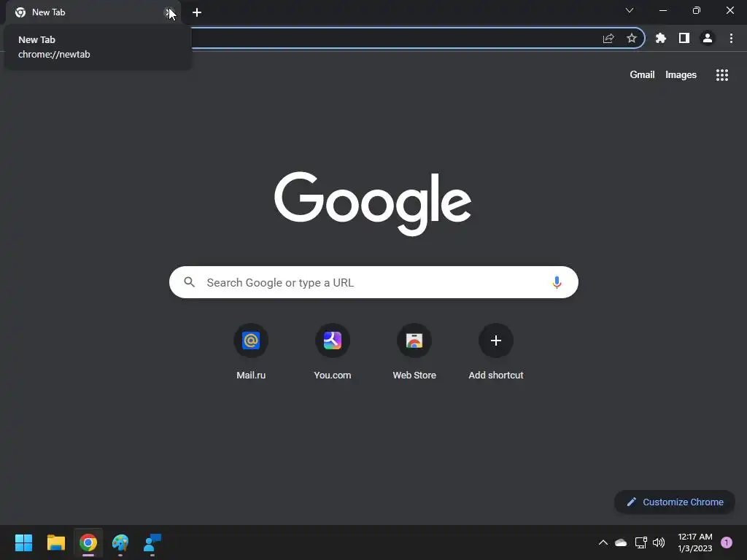Show hidden tray icons chevron
The height and width of the screenshot is (560, 747).
[x=603, y=542]
